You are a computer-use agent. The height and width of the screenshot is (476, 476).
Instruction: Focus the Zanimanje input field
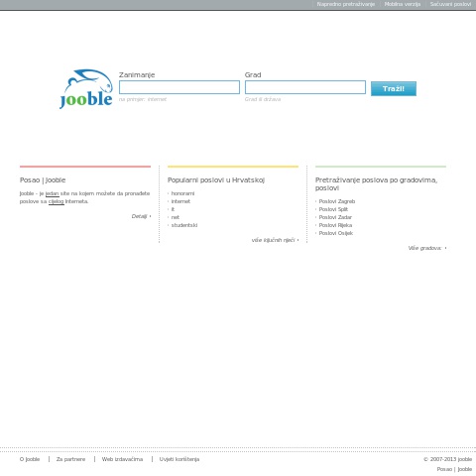(x=179, y=87)
